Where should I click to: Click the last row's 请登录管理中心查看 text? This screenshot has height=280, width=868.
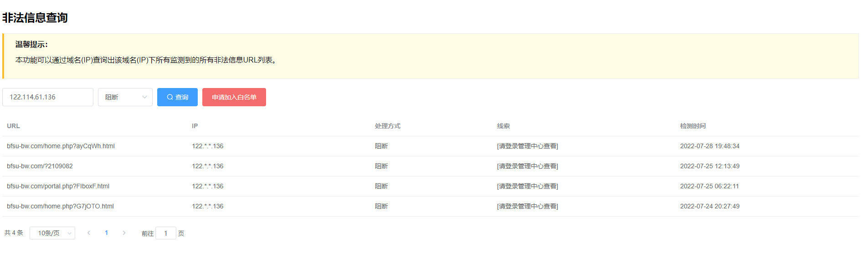click(527, 207)
